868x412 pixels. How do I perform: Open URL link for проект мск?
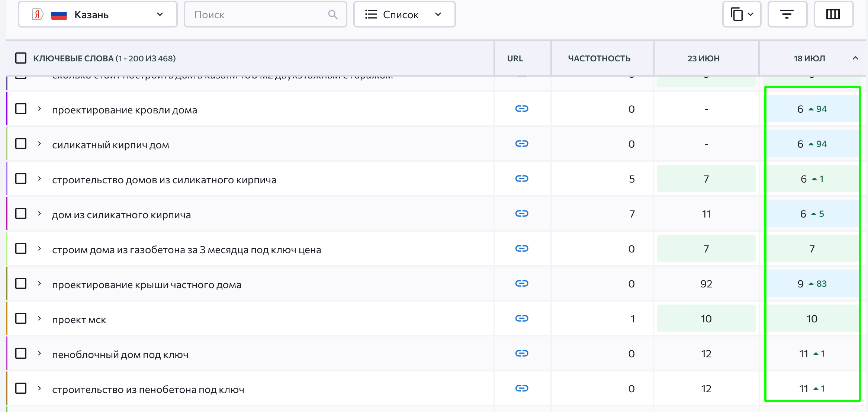point(522,318)
